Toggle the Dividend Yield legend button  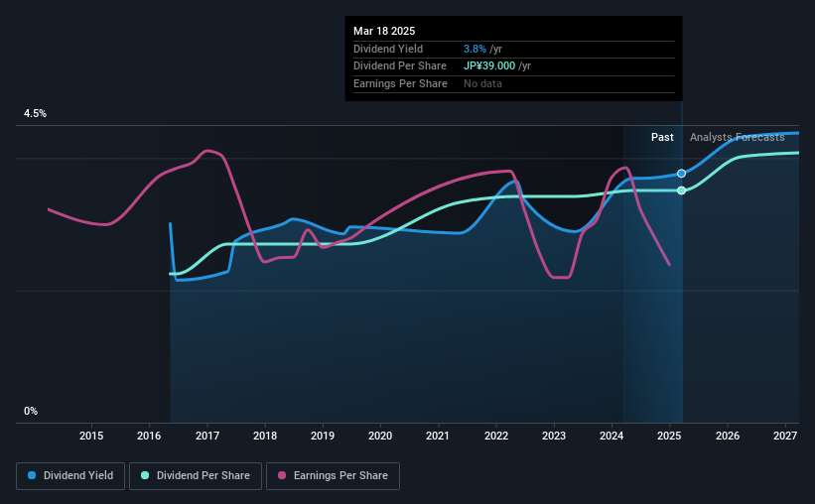tap(70, 476)
